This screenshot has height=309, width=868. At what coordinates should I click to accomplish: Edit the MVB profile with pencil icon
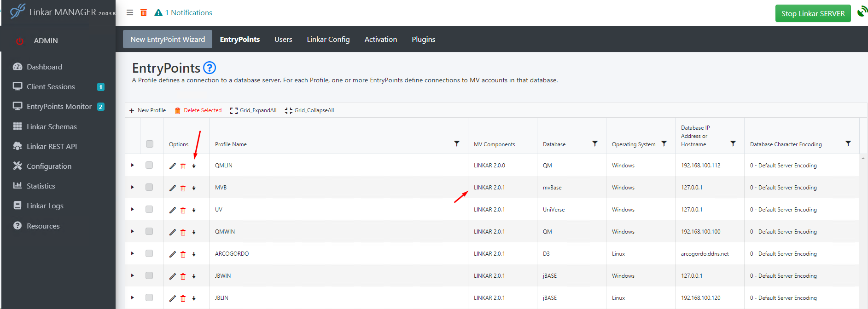173,188
